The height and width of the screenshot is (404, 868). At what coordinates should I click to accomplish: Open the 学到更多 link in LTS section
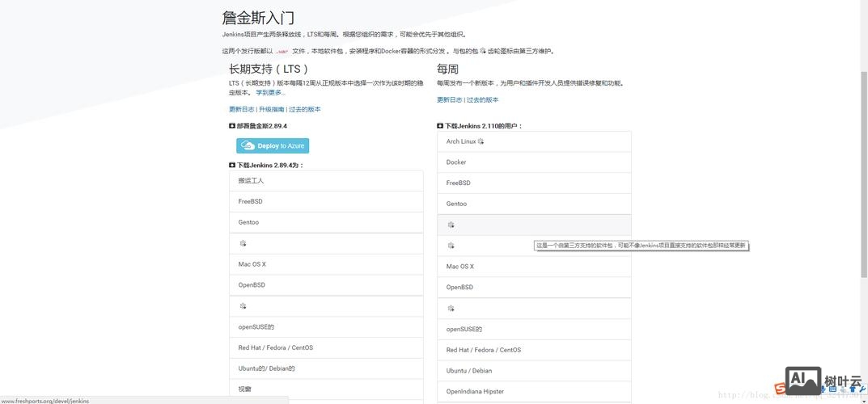pos(271,93)
